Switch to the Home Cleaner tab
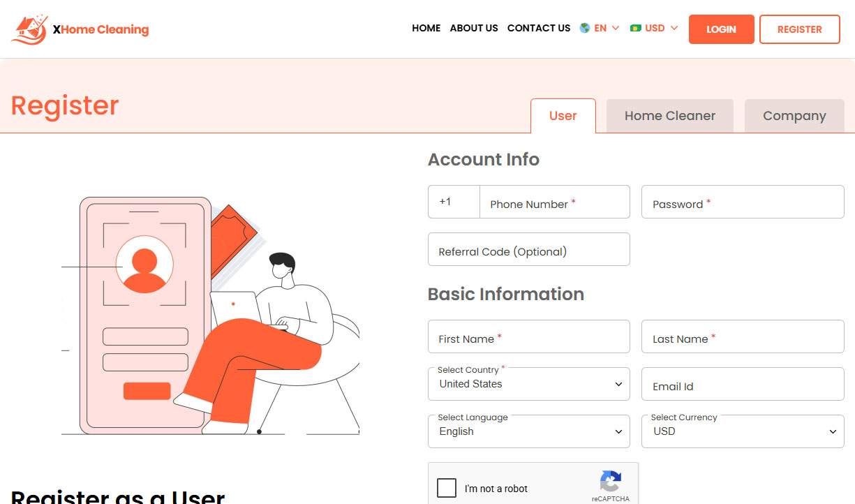The image size is (855, 504). pos(669,116)
